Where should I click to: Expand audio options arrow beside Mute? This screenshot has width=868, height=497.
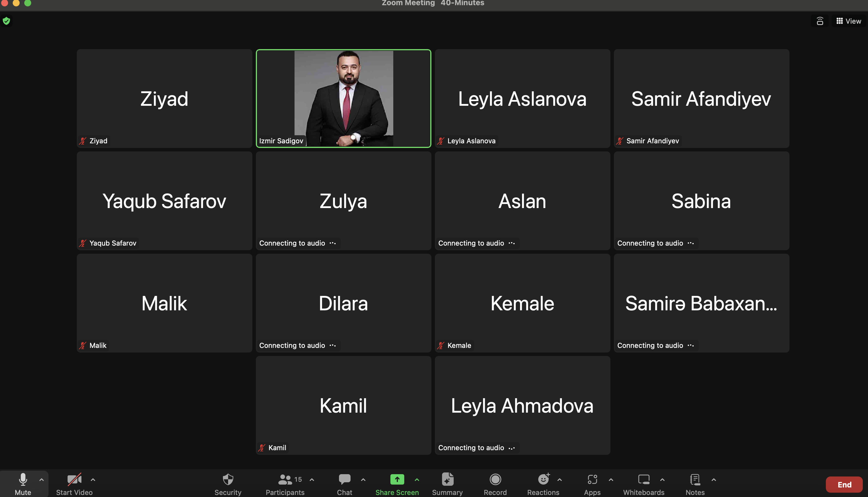41,480
